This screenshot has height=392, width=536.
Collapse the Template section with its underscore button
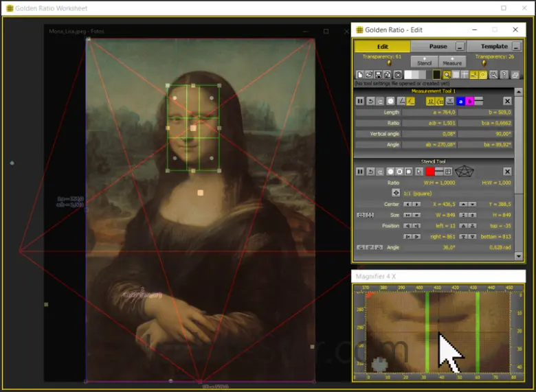point(517,46)
